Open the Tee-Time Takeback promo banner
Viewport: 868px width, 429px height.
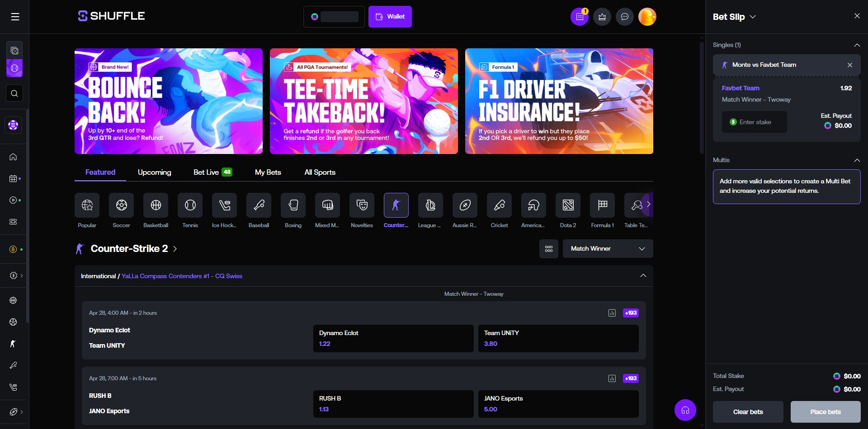[364, 101]
